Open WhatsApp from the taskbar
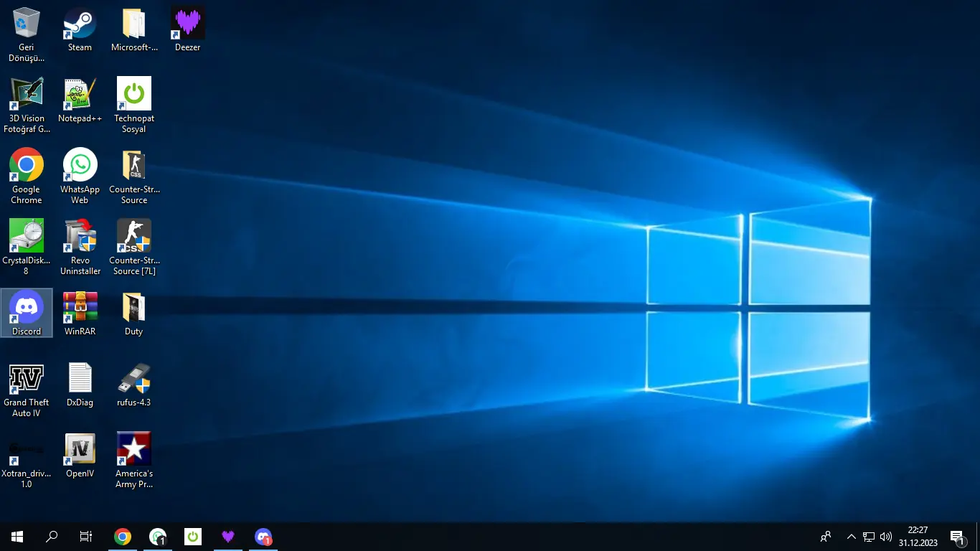This screenshot has width=980, height=551. click(x=158, y=537)
